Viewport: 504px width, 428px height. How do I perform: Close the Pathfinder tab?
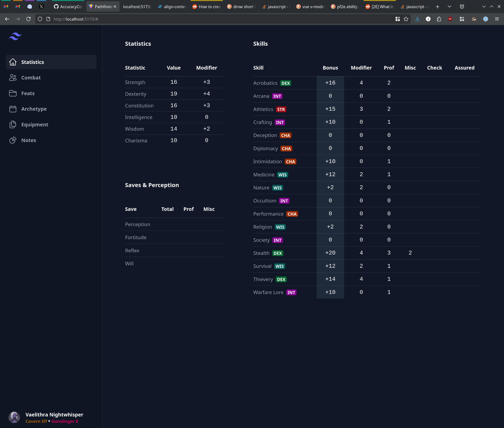(115, 7)
